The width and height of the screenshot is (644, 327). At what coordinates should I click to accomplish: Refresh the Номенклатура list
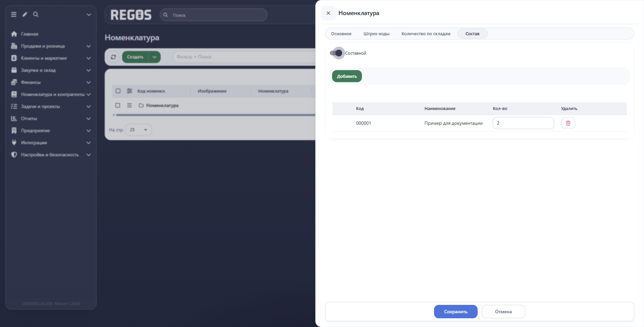pos(113,57)
